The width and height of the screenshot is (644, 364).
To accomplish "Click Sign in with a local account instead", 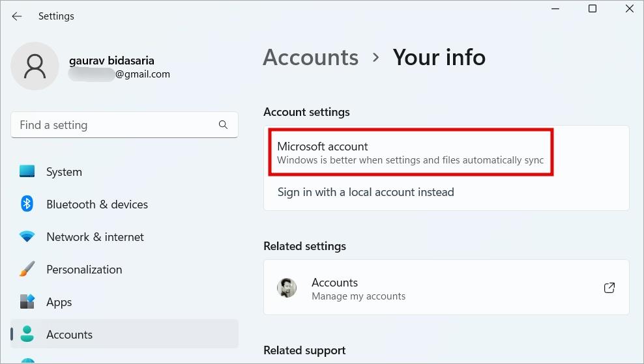I will click(x=366, y=192).
